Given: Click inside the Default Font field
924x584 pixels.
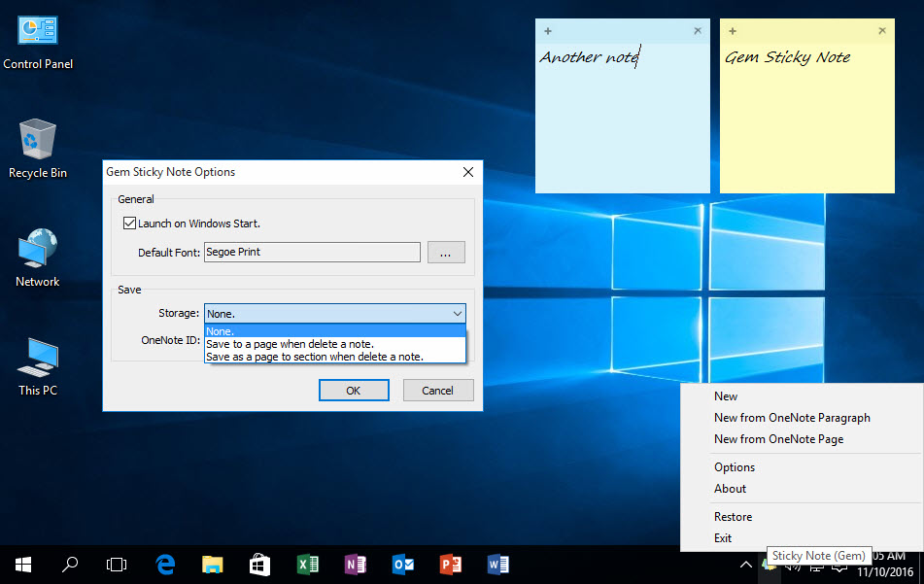Looking at the screenshot, I should tap(311, 252).
